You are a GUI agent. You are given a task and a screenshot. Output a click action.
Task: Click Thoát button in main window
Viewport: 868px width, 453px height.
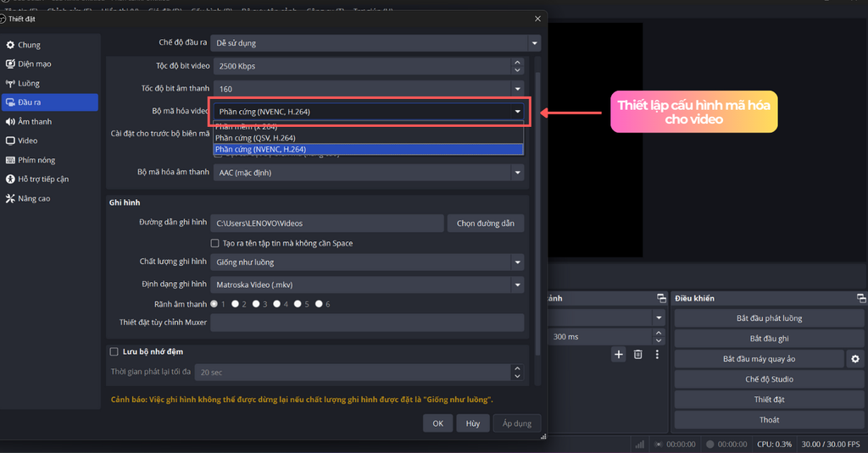[769, 420]
